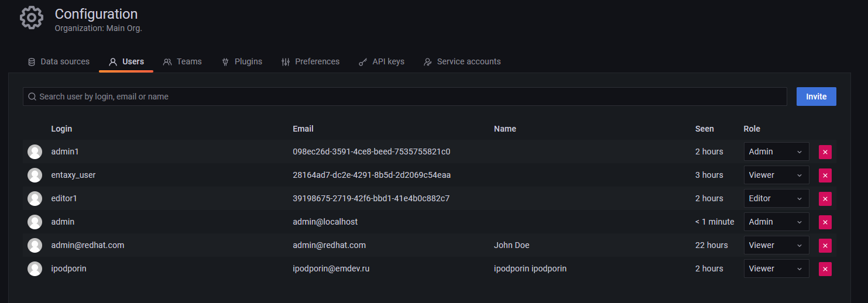The image size is (868, 303).
Task: Click the Configuration gear icon
Action: click(31, 18)
